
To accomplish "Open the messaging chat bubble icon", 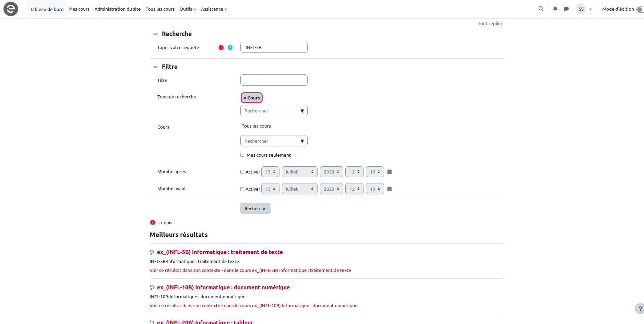I will click(566, 9).
